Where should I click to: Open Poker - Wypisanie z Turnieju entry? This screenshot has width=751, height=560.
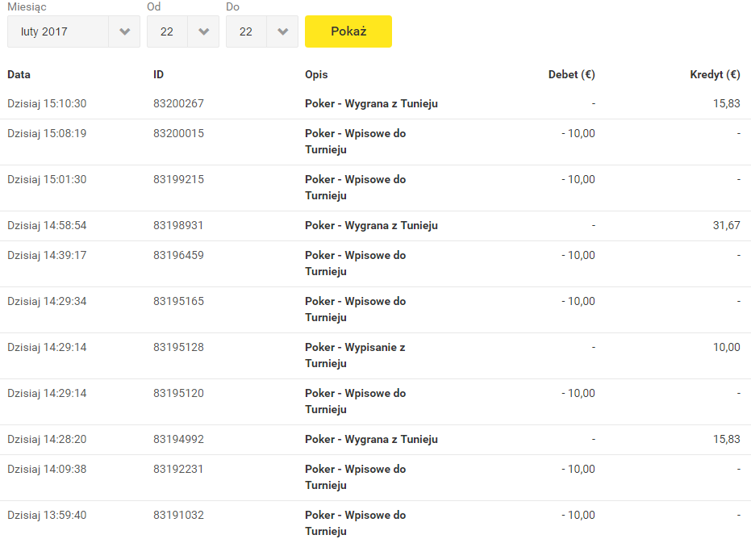coord(355,355)
